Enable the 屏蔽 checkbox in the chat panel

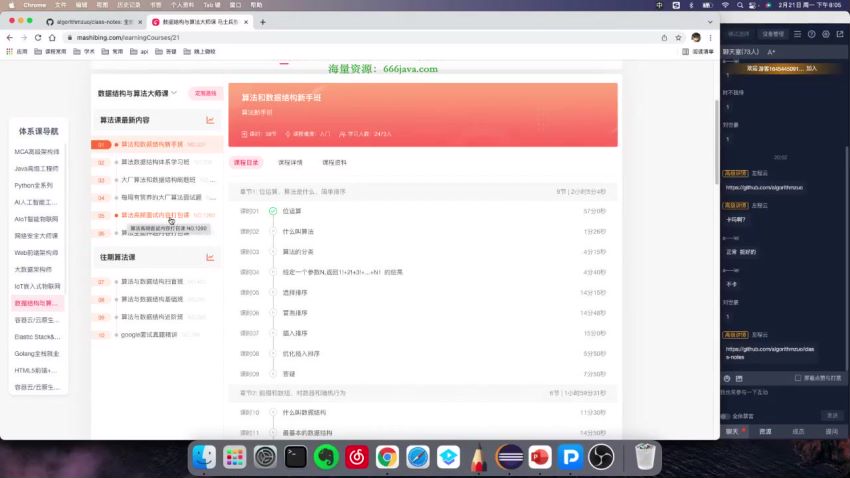[796, 378]
